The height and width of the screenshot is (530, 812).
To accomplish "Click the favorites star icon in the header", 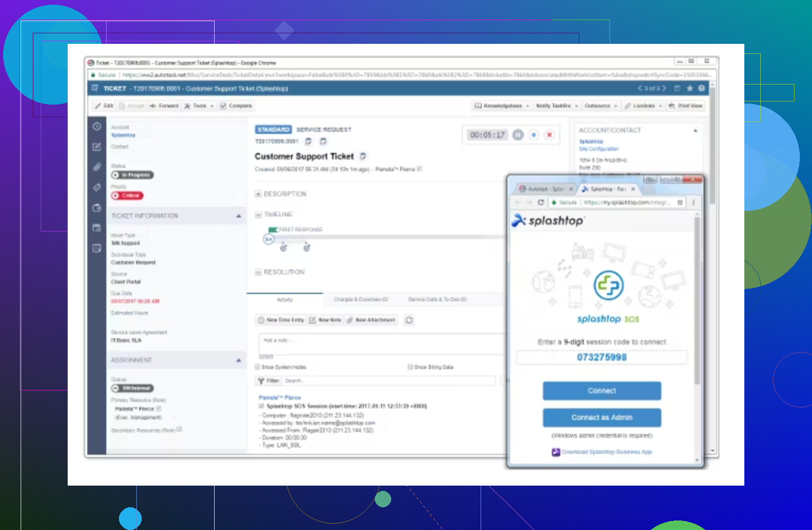I will pos(689,89).
